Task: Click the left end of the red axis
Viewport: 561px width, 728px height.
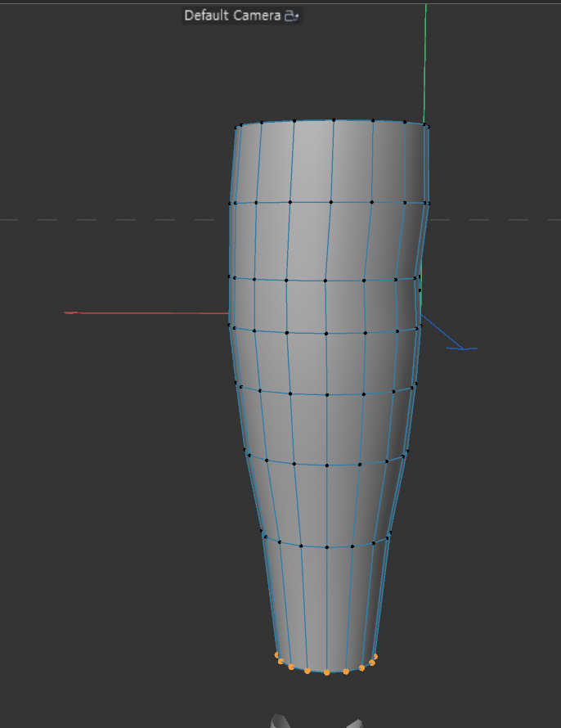Action: [69, 312]
